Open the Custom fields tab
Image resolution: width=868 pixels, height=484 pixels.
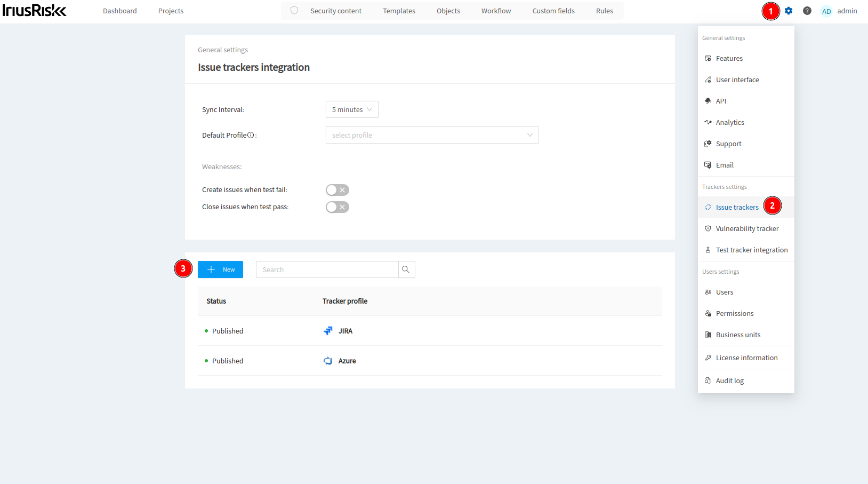pyautogui.click(x=553, y=11)
